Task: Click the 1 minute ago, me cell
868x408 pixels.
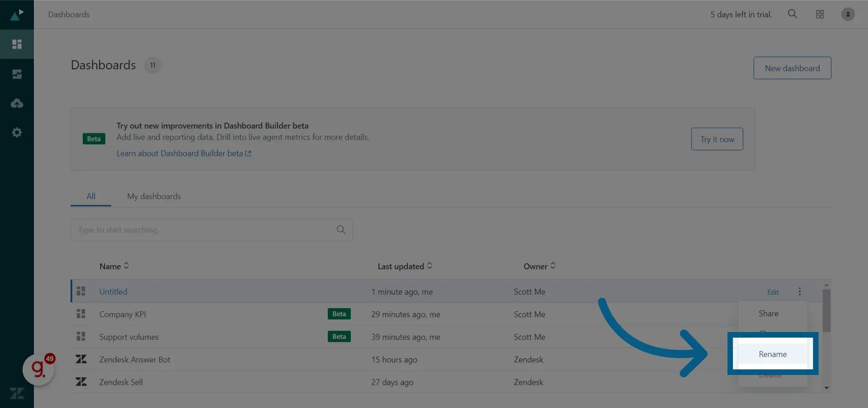Action: click(402, 292)
